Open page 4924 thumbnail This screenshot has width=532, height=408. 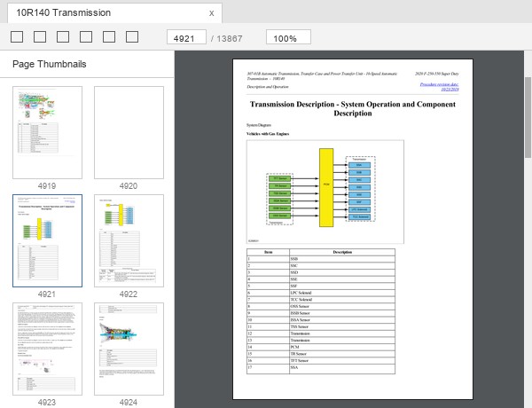(129, 349)
